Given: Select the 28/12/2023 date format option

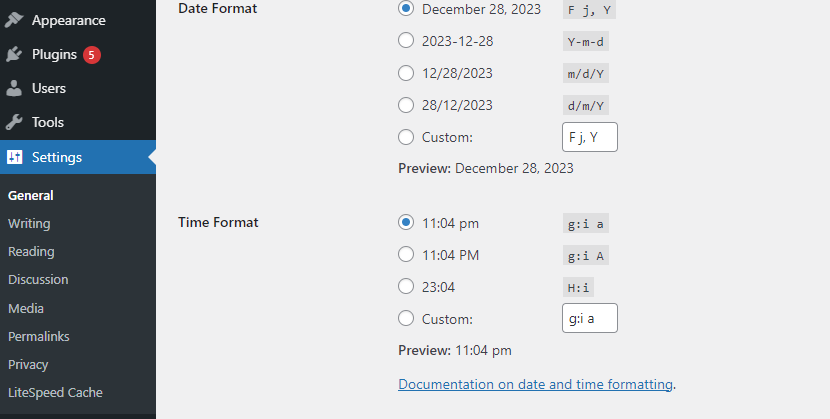Looking at the screenshot, I should click(406, 105).
